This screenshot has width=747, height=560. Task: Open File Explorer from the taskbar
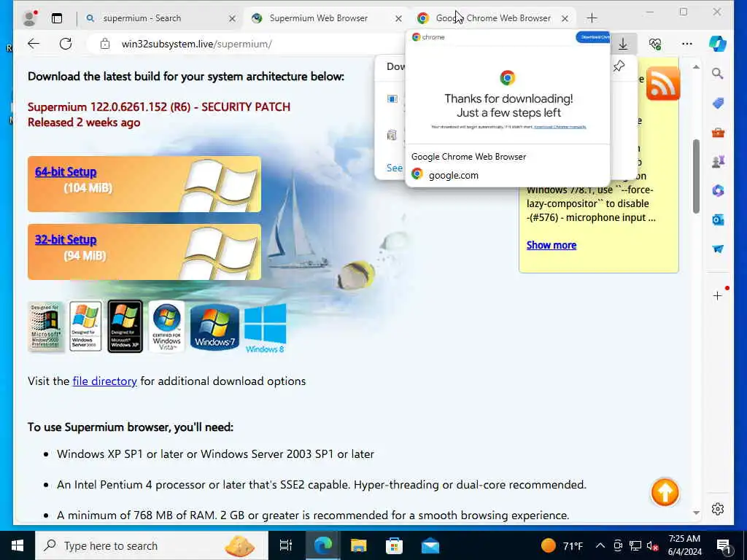(358, 545)
